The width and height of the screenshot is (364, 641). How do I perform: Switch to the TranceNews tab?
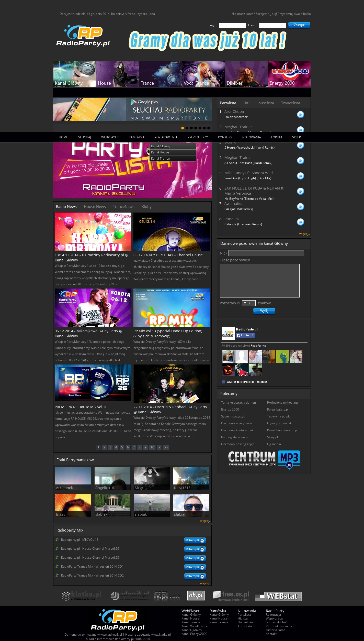(x=123, y=206)
